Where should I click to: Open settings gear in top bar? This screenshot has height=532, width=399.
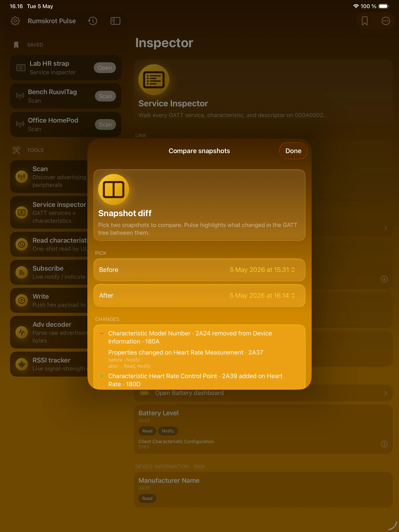click(15, 21)
